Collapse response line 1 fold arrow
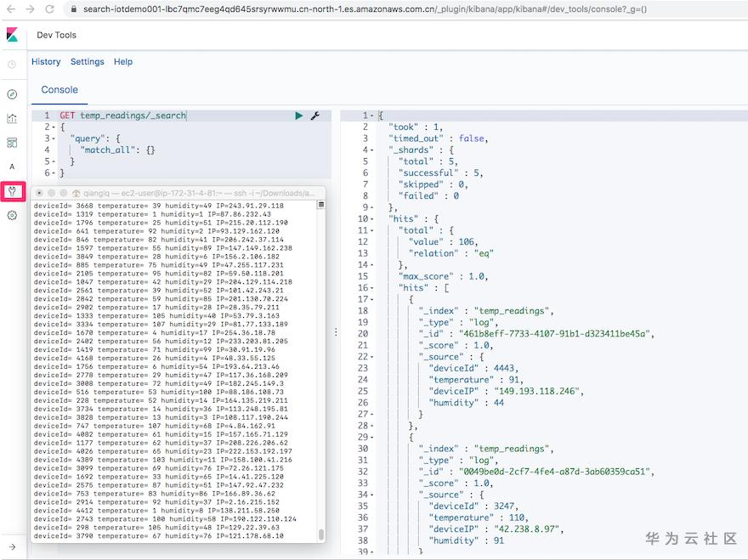This screenshot has height=560, width=748. pyautogui.click(x=371, y=116)
